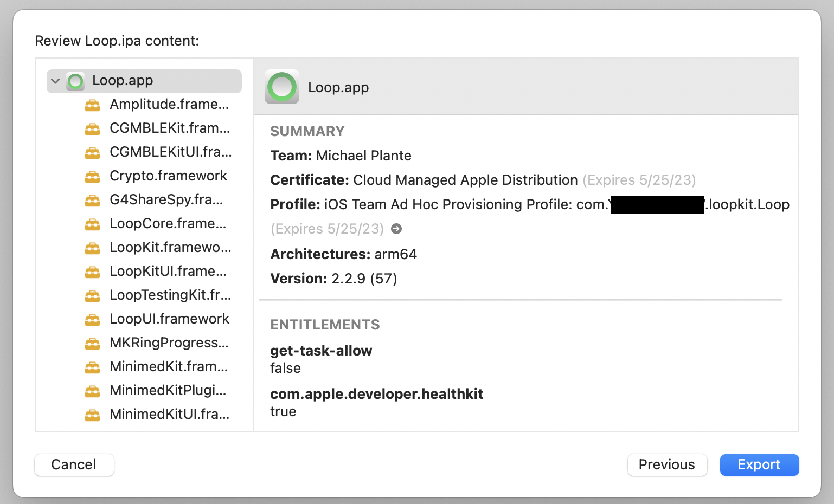
Task: Select CGMBLEKitUI.fra... row text
Action: pyautogui.click(x=171, y=152)
